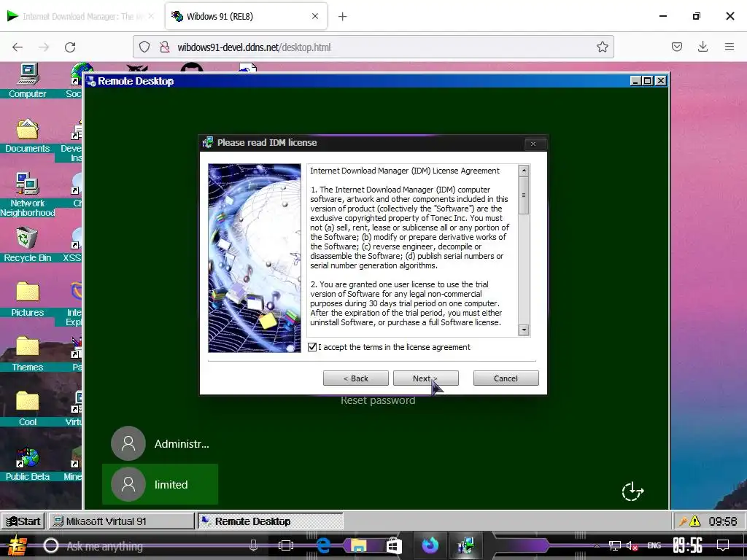Click the browser forward arrow
The height and width of the screenshot is (560, 747).
44,47
